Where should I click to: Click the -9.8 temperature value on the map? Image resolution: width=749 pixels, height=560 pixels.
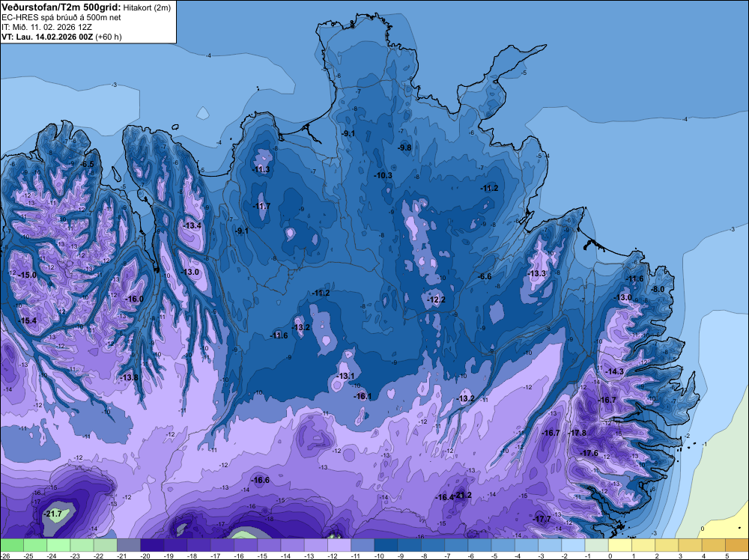[404, 147]
